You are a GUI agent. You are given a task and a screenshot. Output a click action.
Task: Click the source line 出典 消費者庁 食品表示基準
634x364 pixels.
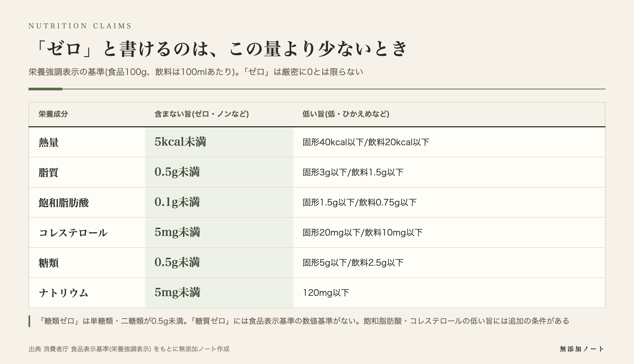[129, 349]
